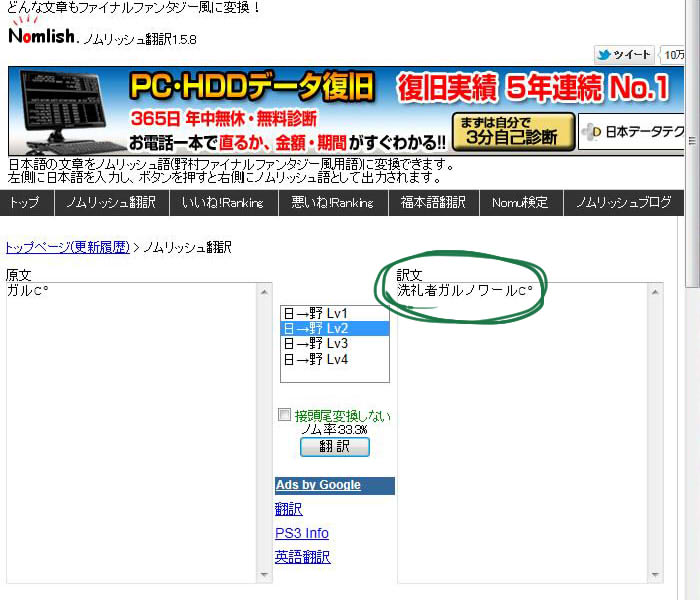The width and height of the screenshot is (700, 600).
Task: Select 日→野 Lv1 in the level list
Action: tap(334, 313)
